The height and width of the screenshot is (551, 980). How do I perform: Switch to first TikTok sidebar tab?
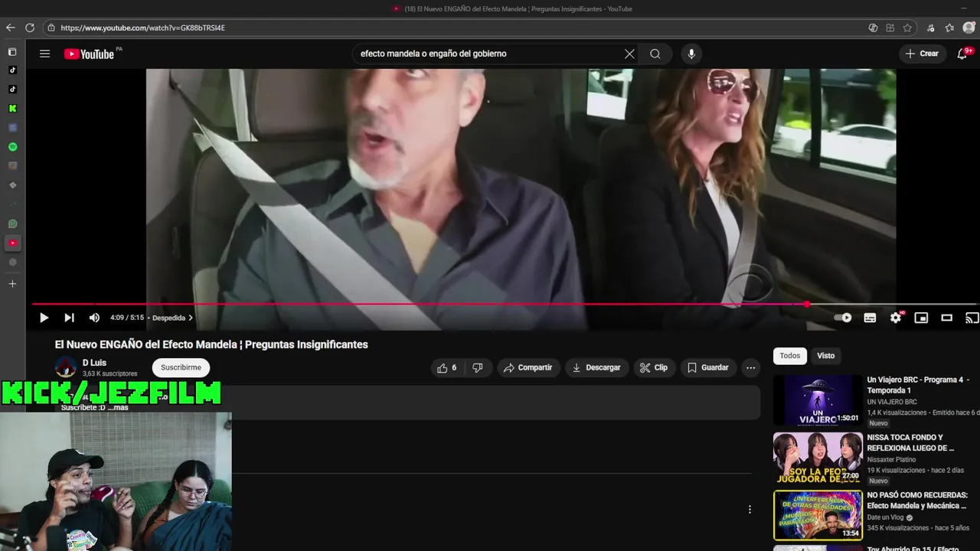[x=12, y=70]
